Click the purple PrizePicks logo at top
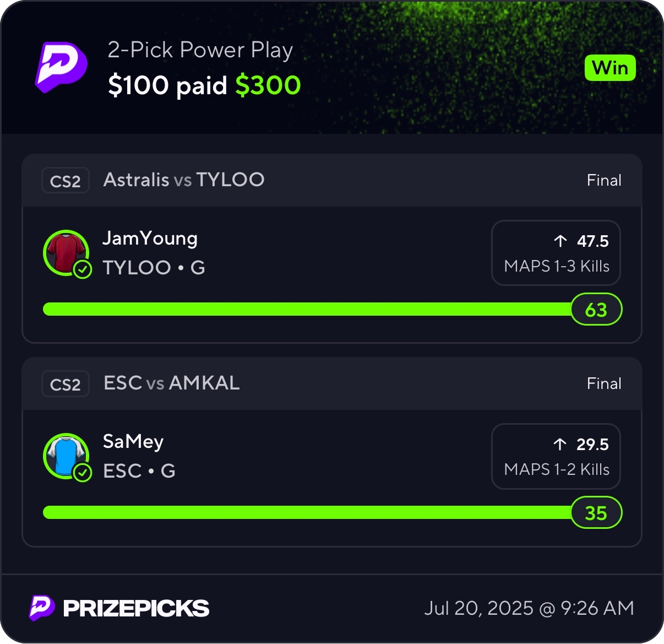 [61, 67]
